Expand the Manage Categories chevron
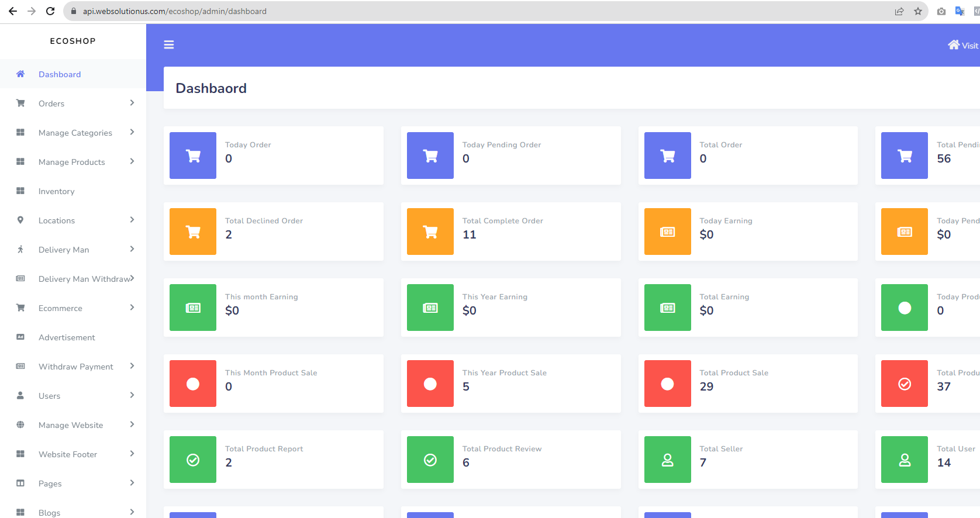 click(132, 132)
